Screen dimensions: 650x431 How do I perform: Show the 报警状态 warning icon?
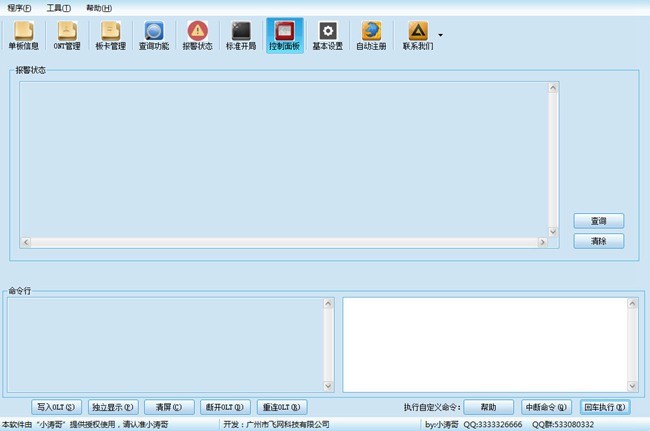(197, 36)
